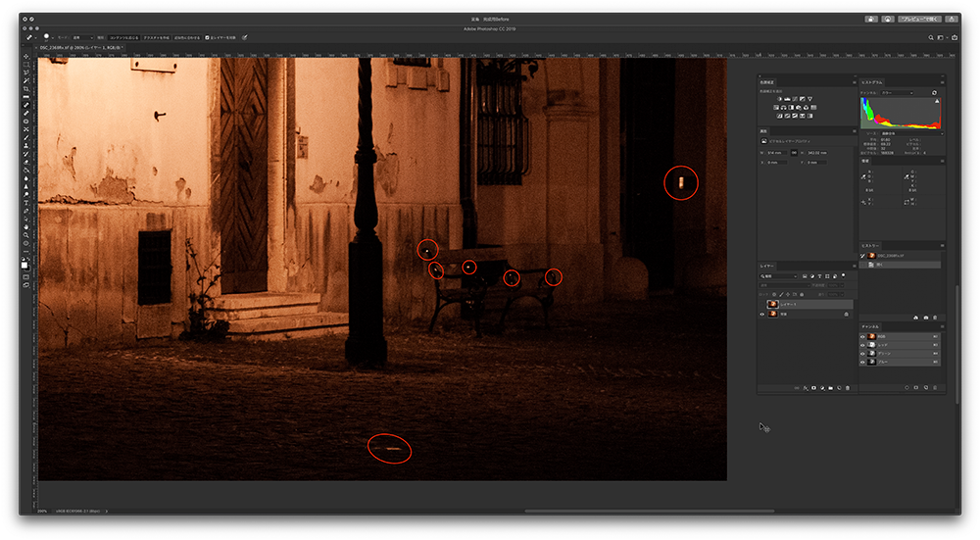
Task: Open the Histogram panel tab
Action: point(871,82)
